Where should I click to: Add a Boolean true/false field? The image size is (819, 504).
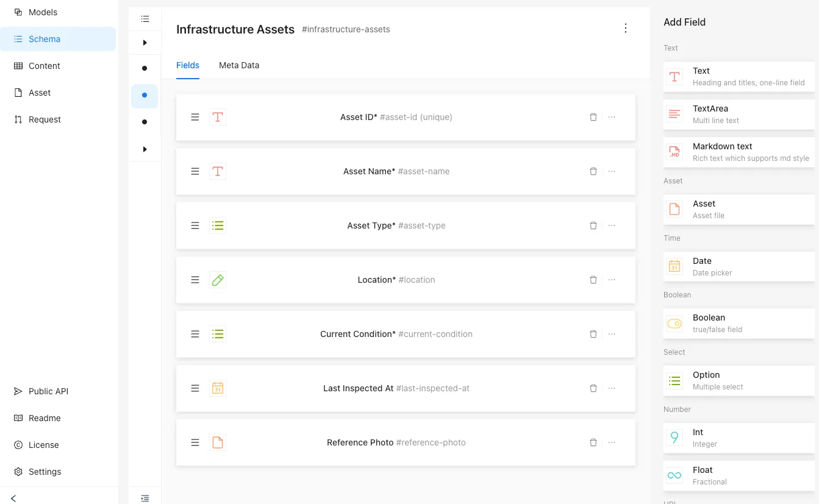(x=739, y=324)
